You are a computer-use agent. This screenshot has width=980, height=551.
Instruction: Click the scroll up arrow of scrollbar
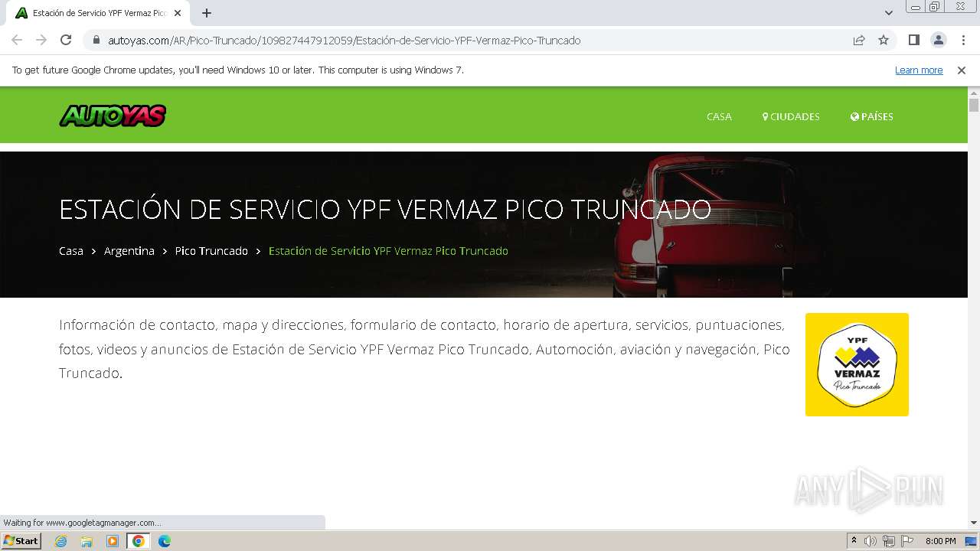pos(974,93)
